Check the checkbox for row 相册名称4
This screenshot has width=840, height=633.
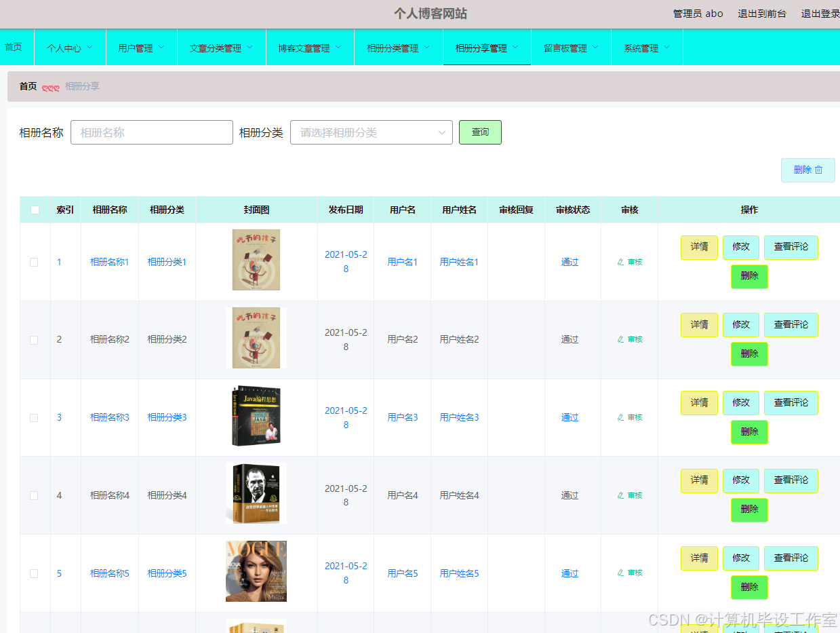pyautogui.click(x=34, y=496)
